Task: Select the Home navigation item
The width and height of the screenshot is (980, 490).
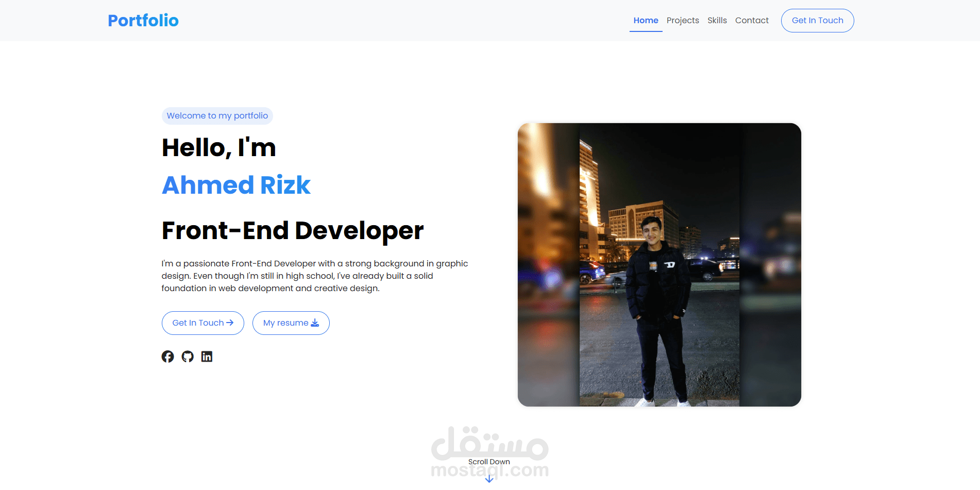Action: [x=646, y=20]
